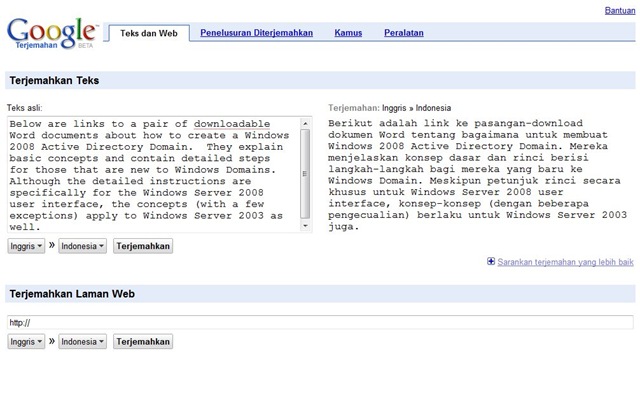This screenshot has width=640, height=393.
Task: Click the Google Terjemahan logo
Action: [52, 33]
